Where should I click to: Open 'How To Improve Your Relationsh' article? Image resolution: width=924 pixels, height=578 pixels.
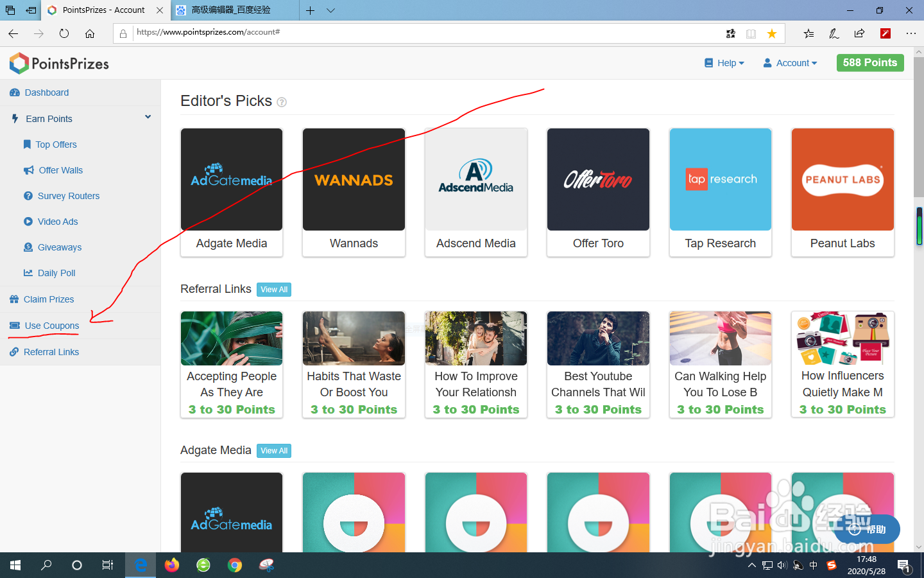click(476, 365)
